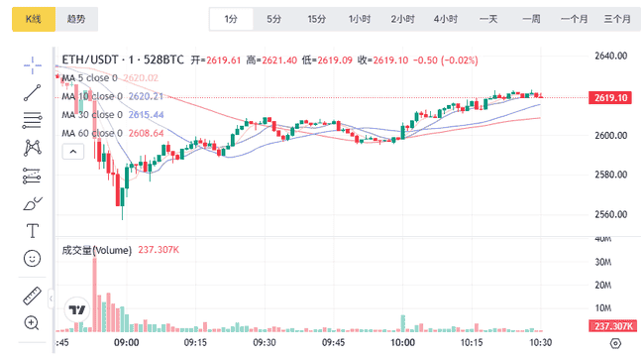Click the 低=2619.09 low value
644x358 pixels.
tap(327, 60)
